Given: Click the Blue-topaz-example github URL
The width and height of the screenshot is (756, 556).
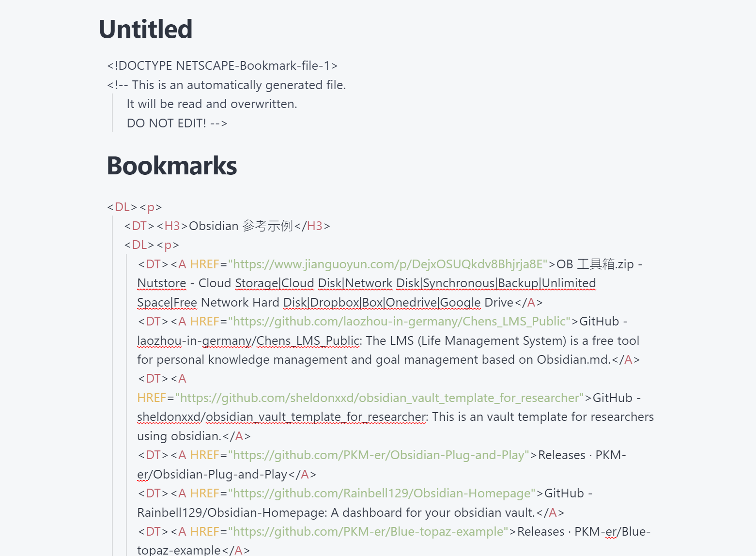Looking at the screenshot, I should coord(369,531).
